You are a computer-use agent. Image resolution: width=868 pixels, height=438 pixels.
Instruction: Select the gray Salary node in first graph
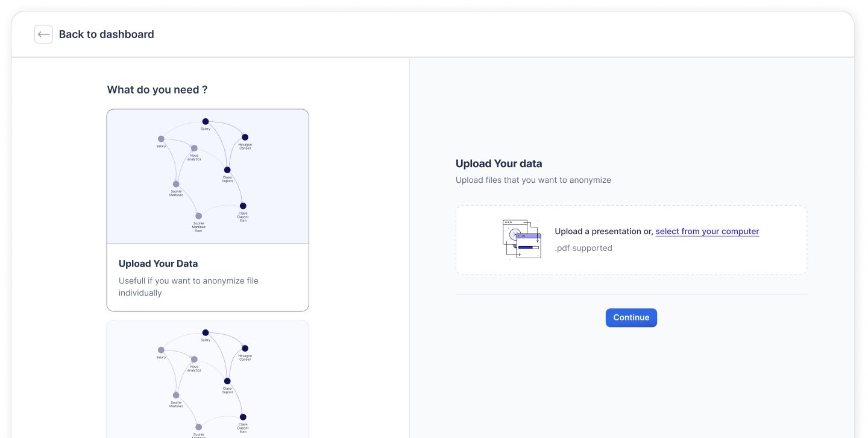tap(161, 139)
